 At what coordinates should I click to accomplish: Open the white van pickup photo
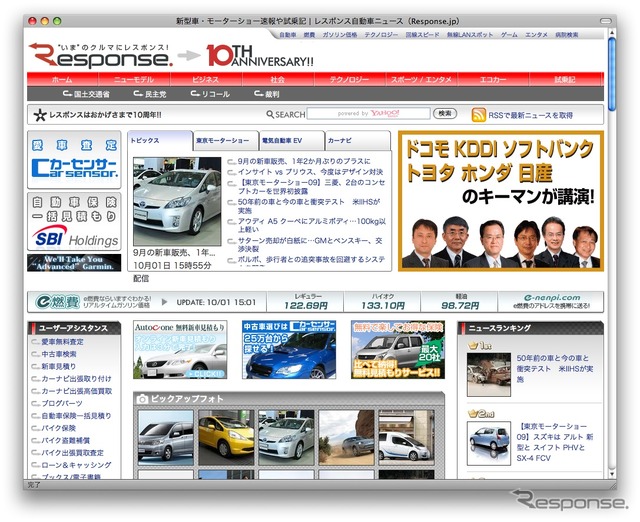click(407, 438)
